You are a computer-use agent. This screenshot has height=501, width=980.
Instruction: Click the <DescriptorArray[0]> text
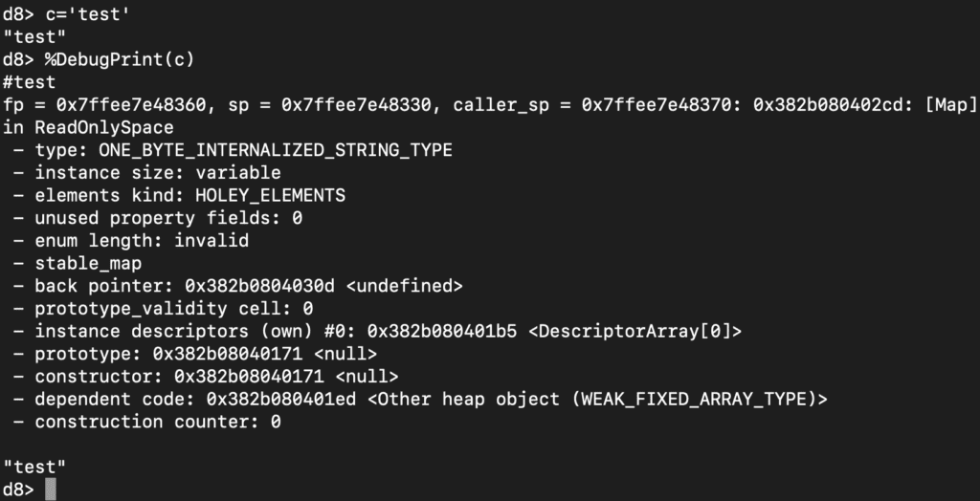tap(635, 331)
